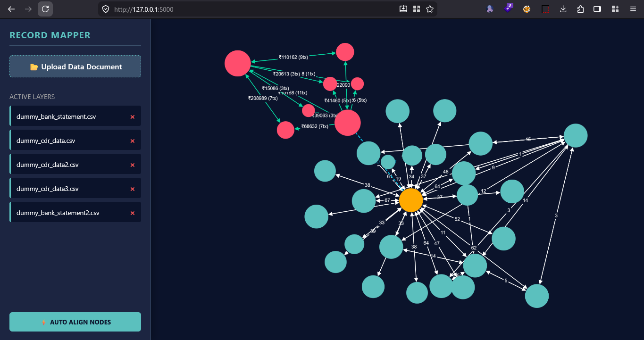Select the dummy_bank_statement2.csv layer name
Image resolution: width=644 pixels, height=340 pixels.
[58, 213]
